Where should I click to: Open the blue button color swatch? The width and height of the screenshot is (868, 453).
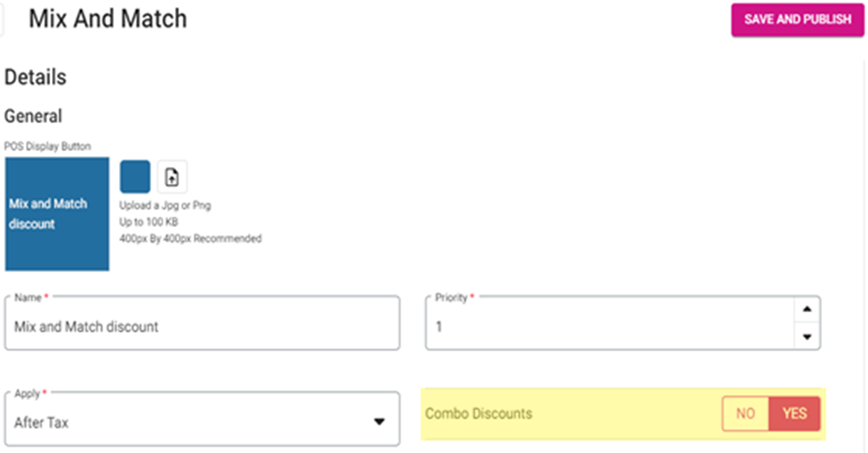point(135,177)
